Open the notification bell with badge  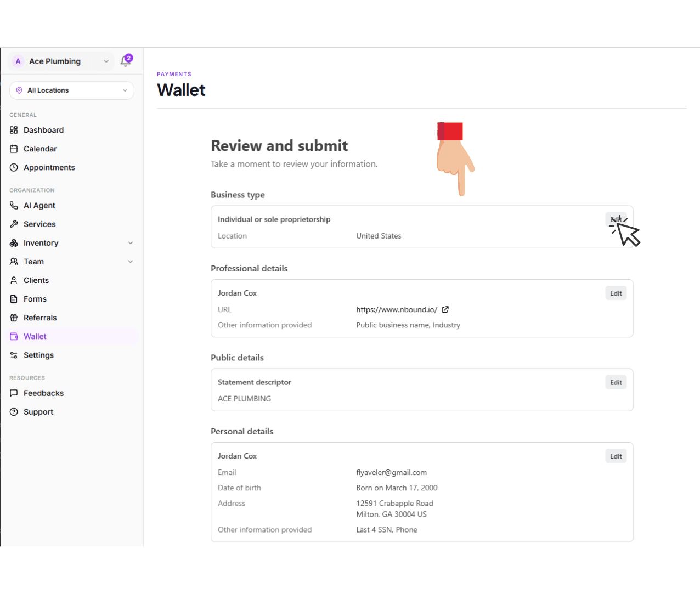click(x=126, y=61)
